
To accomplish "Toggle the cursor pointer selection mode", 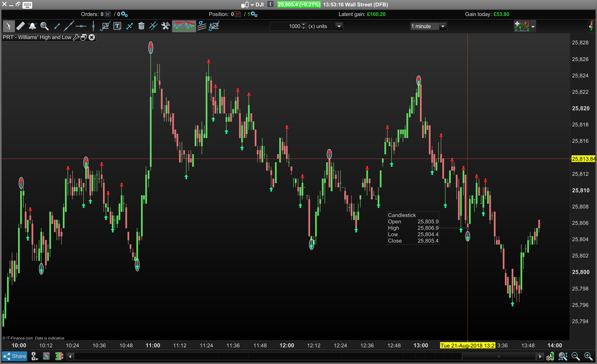I will (9, 26).
